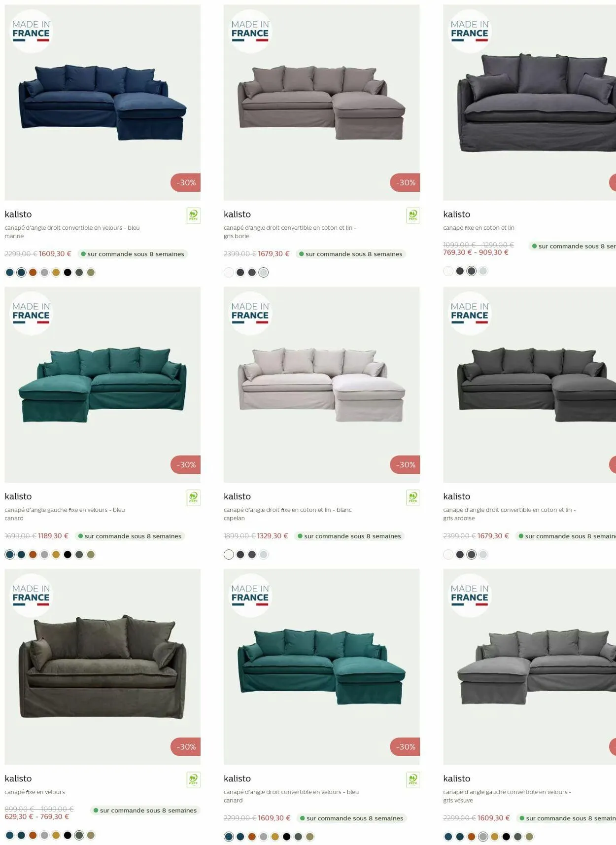Image resolution: width=616 pixels, height=845 pixels.
Task: Select olive swatch under canapé fixe velours
Action: (91, 835)
